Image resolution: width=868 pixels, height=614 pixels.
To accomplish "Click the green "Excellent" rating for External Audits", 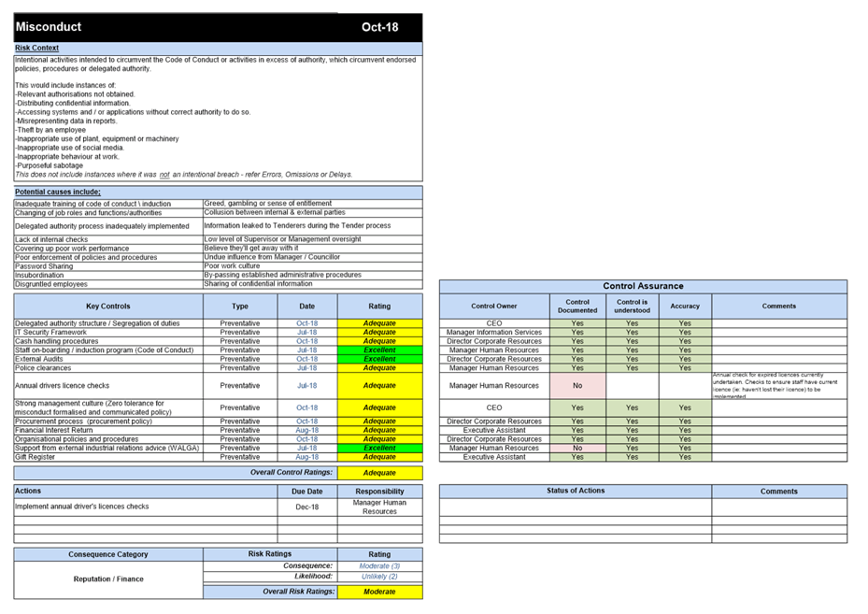I will [x=379, y=359].
